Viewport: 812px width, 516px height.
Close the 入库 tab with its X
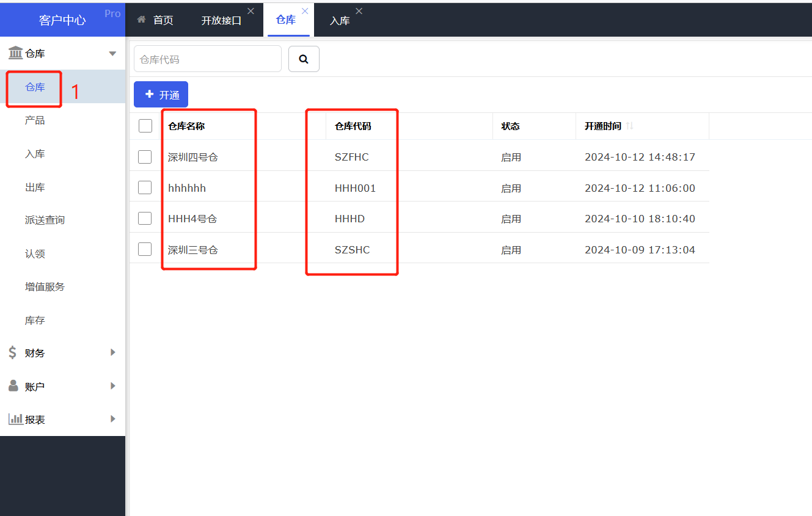[359, 12]
